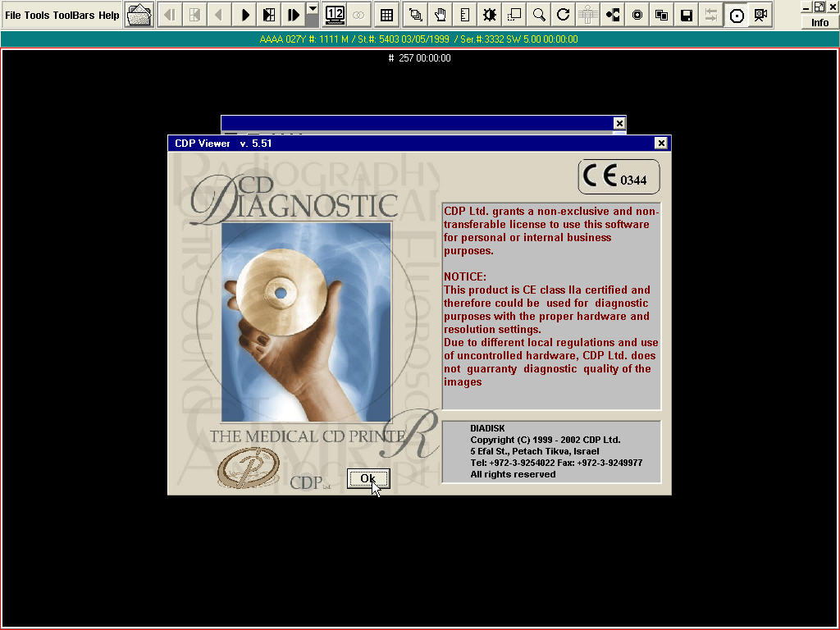Image resolution: width=840 pixels, height=630 pixels.
Task: Click the CE 0344 certification mark
Action: pyautogui.click(x=619, y=177)
